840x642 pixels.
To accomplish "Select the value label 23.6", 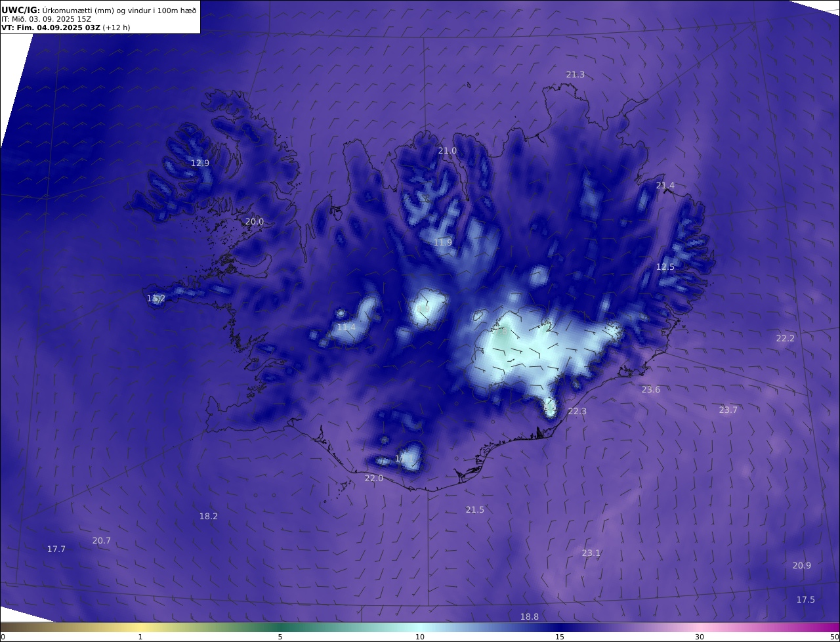I will pos(651,390).
